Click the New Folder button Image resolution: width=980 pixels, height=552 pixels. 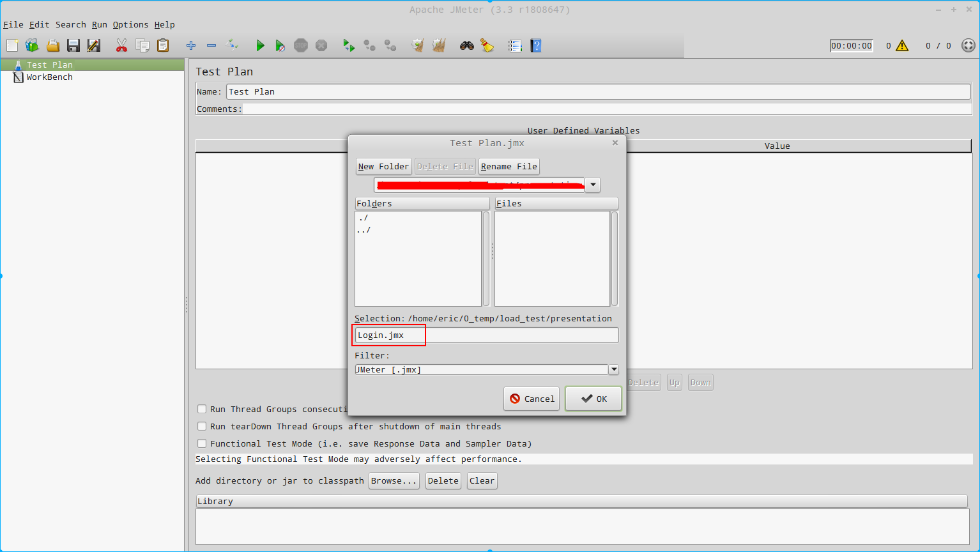383,166
